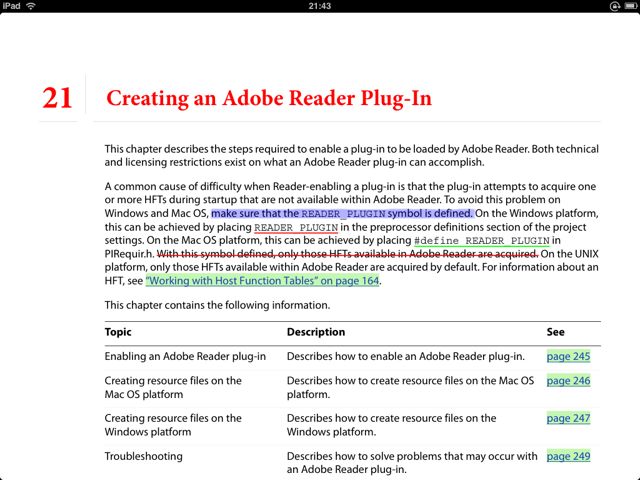Tap "This chapter contains the following information."
The image size is (640, 480).
217,305
